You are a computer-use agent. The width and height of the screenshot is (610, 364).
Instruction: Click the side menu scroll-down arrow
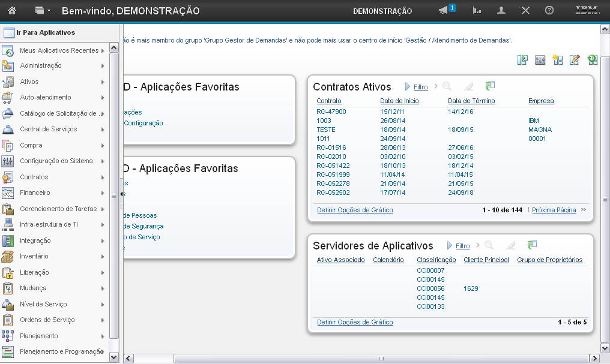(114, 357)
